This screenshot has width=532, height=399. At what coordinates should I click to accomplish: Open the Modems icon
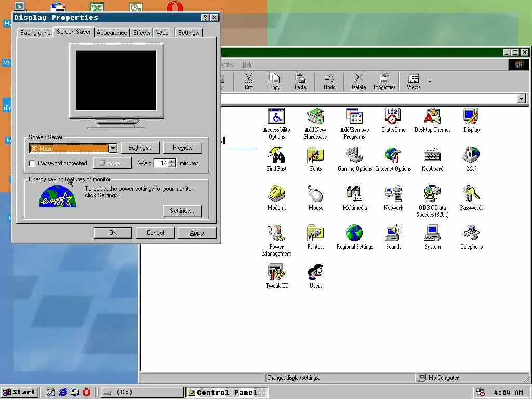[276, 198]
